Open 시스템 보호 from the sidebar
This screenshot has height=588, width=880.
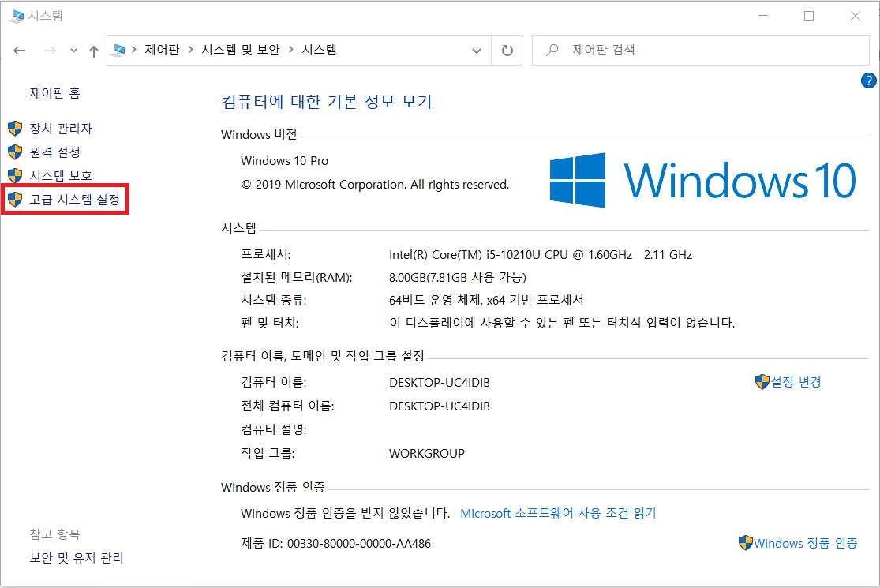(61, 176)
